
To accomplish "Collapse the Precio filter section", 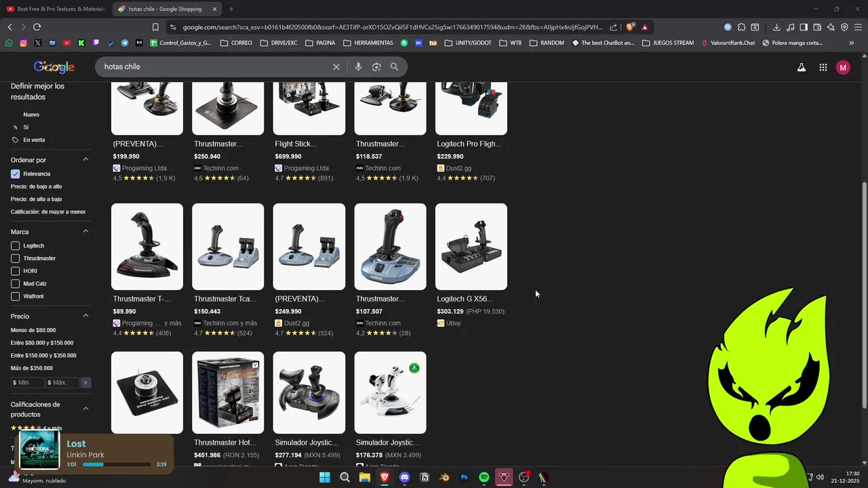I will (86, 316).
